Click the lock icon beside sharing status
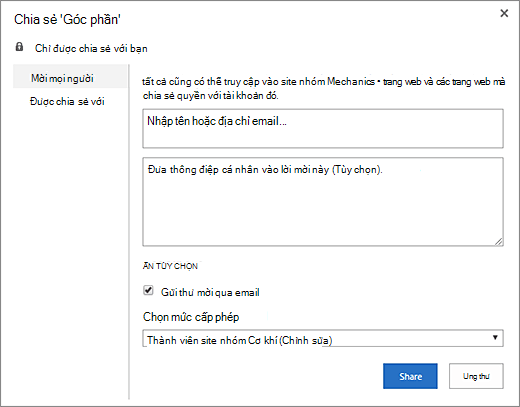520x407 pixels. pyautogui.click(x=19, y=47)
